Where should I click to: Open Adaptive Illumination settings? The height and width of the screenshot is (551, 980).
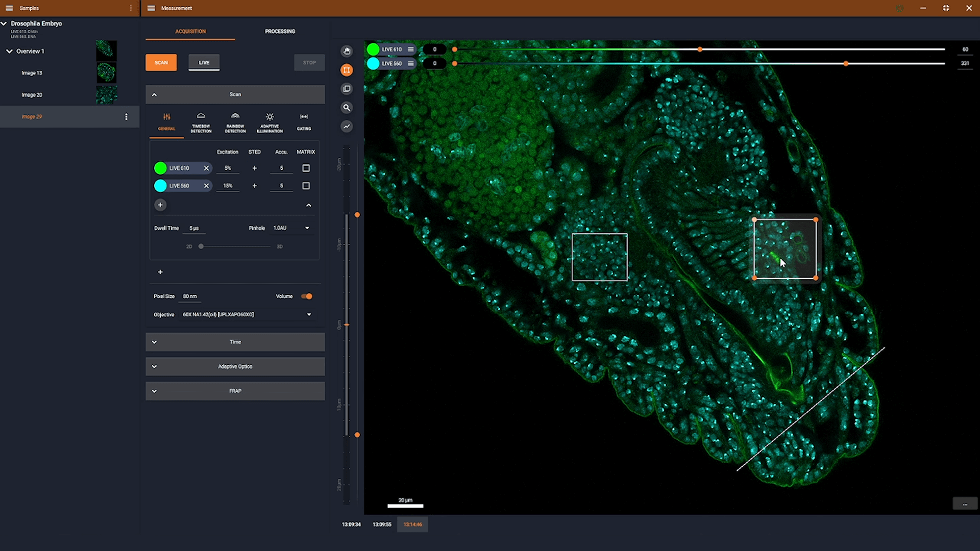pos(269,122)
